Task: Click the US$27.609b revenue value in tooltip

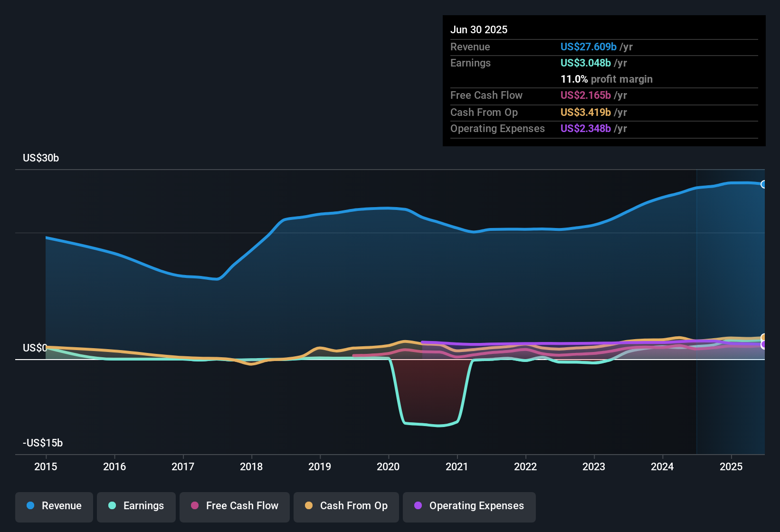Action: click(x=589, y=47)
